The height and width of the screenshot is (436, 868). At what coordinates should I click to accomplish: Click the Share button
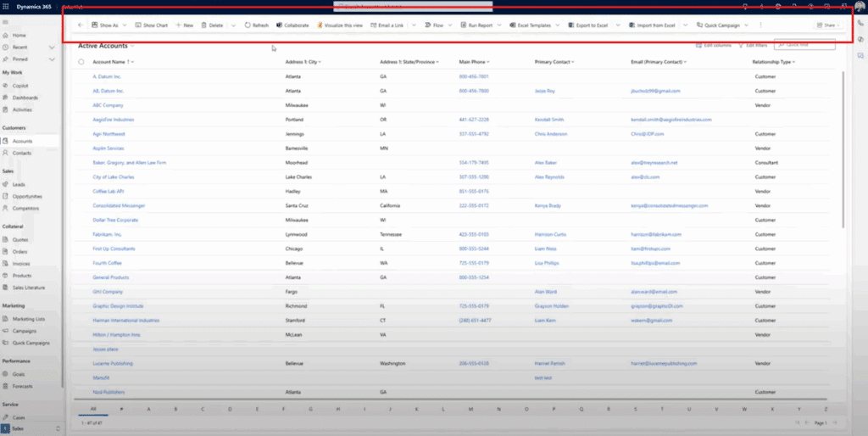[x=828, y=25]
